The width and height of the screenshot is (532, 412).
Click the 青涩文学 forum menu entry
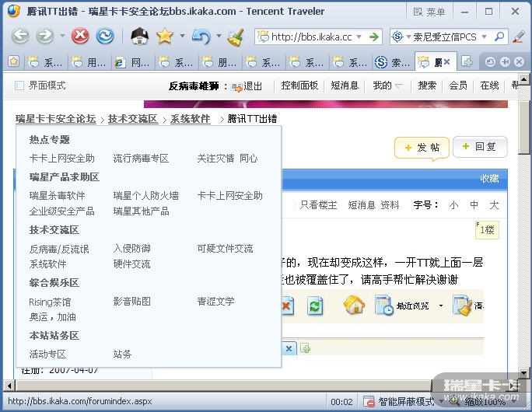point(215,301)
